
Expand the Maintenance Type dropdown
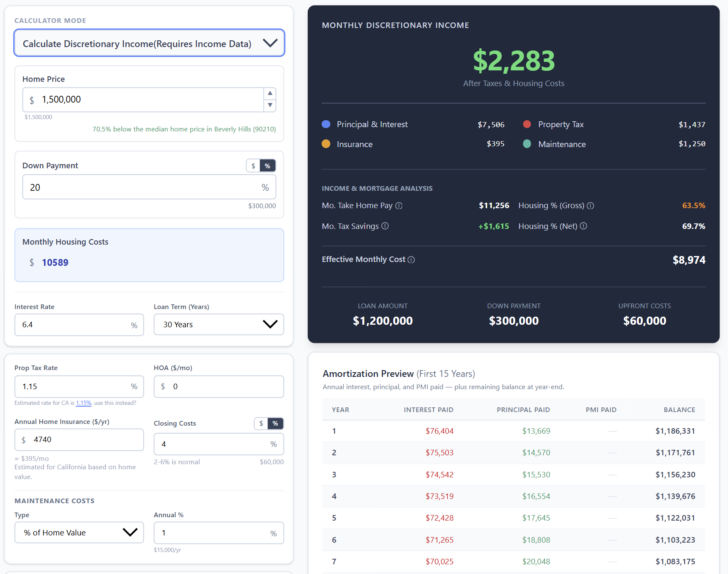pyautogui.click(x=79, y=532)
